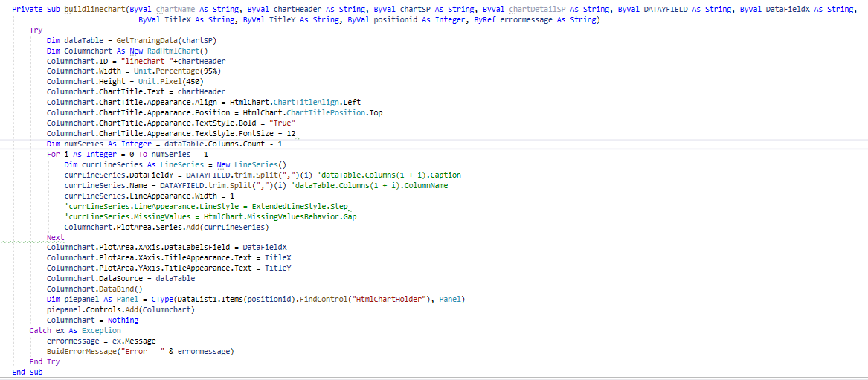Screen dimensions: 868x380
Task: Select the chartName parameter
Action: tap(176, 10)
